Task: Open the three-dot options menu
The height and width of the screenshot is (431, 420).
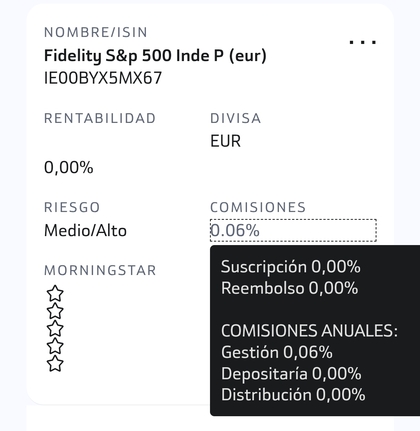Action: (363, 42)
